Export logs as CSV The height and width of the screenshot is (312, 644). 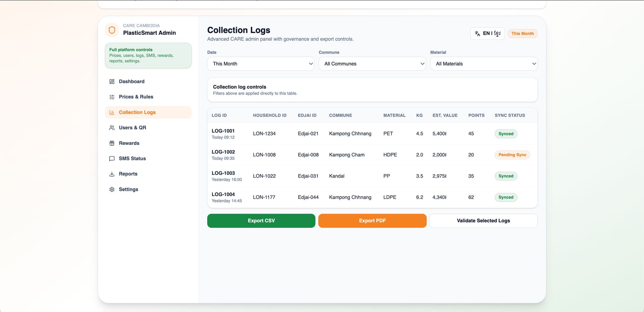(x=261, y=221)
